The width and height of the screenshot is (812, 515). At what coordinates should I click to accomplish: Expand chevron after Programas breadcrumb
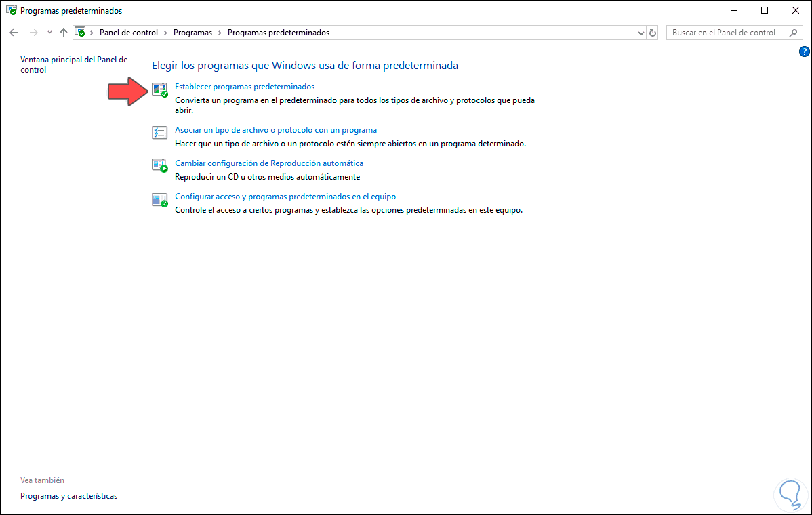[x=220, y=33]
